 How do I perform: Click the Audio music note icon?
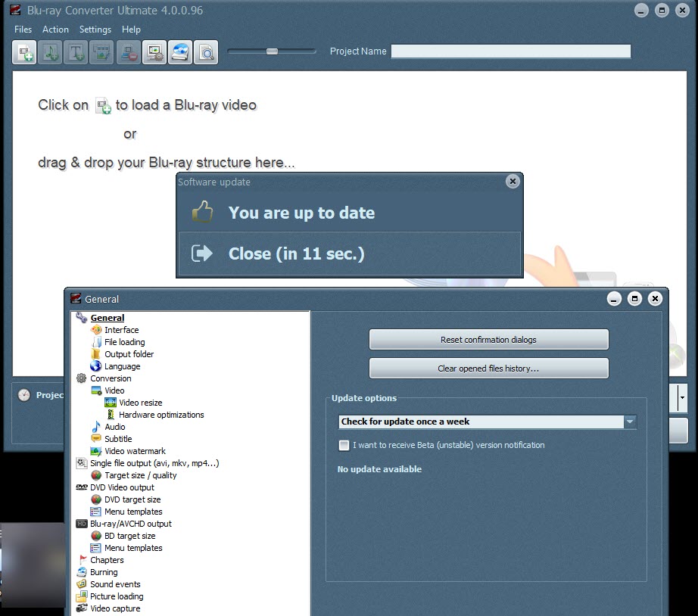[x=95, y=426]
